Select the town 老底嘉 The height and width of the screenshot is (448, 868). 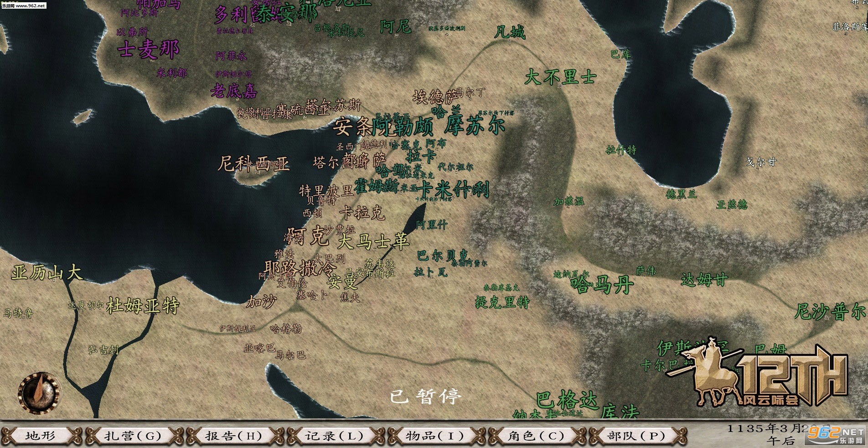(x=233, y=91)
